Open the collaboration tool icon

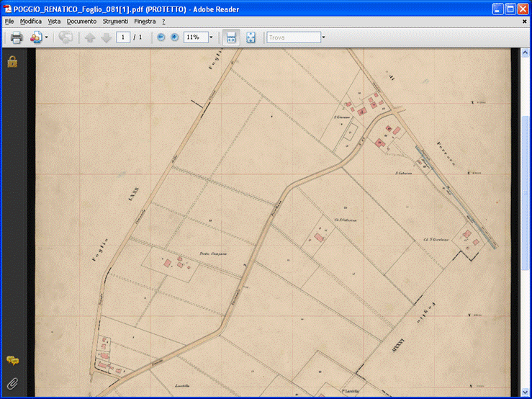click(x=35, y=37)
